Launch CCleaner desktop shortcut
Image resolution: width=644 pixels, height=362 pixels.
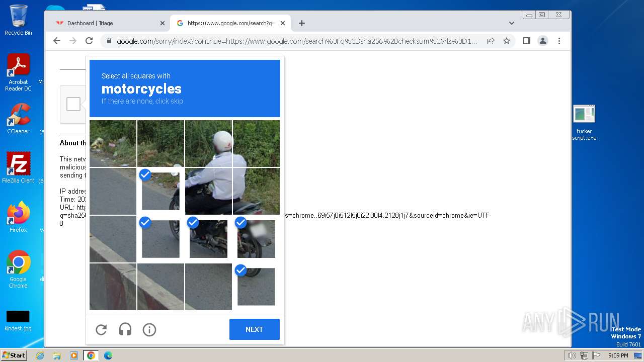pyautogui.click(x=18, y=119)
